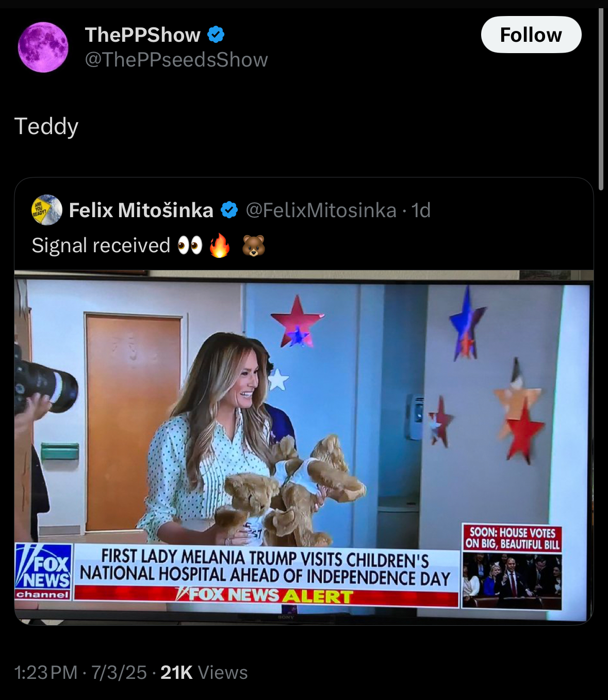
Task: Open ThePPShow display name
Action: [x=143, y=35]
